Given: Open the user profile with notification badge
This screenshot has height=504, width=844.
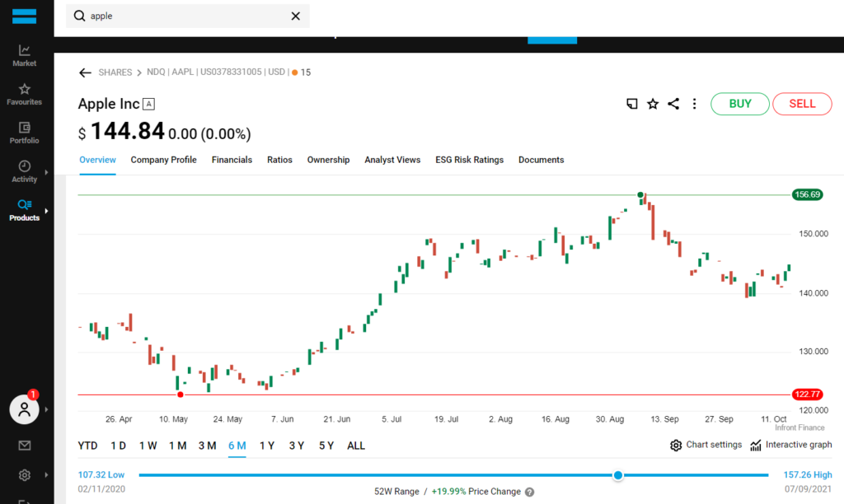Looking at the screenshot, I should click(x=25, y=408).
